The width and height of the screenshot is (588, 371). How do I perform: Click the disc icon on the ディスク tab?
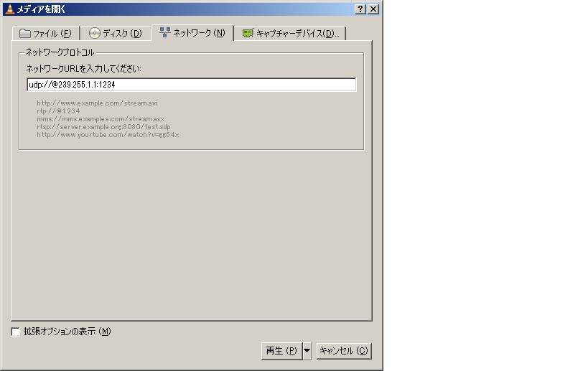[x=94, y=34]
